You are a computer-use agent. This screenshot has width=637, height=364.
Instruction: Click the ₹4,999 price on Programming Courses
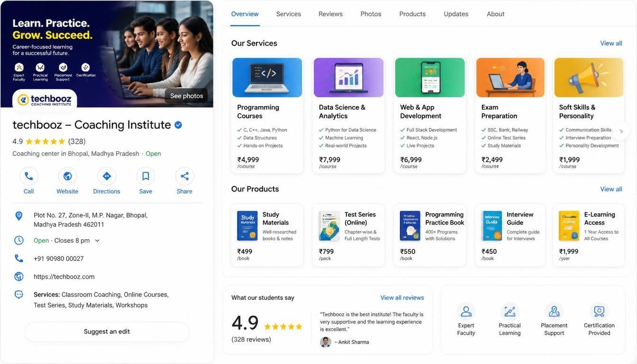pos(248,160)
